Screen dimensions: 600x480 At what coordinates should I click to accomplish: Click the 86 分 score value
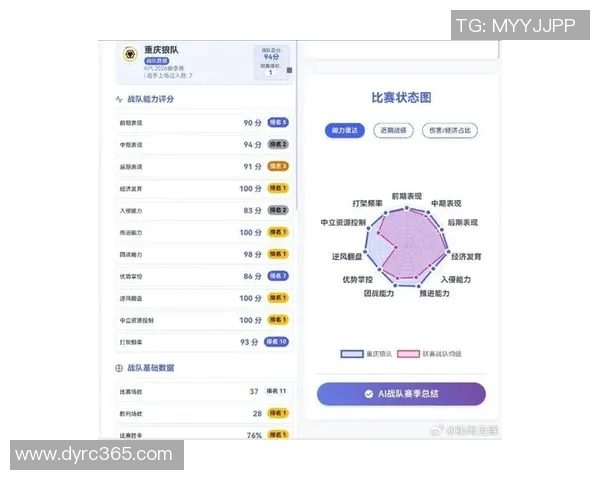[x=253, y=276]
